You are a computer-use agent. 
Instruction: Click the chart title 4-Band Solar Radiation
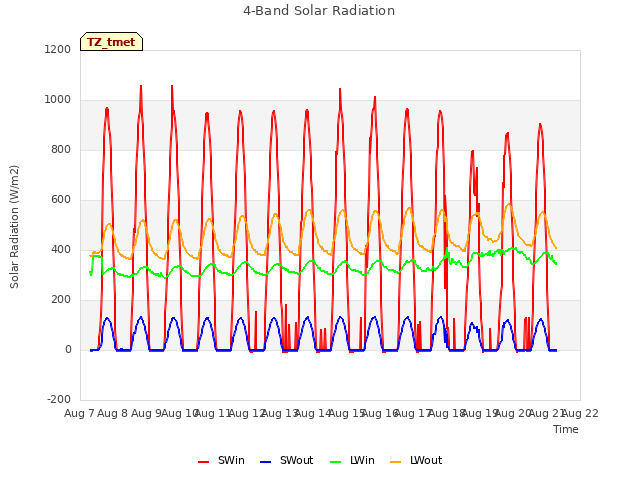(x=319, y=11)
